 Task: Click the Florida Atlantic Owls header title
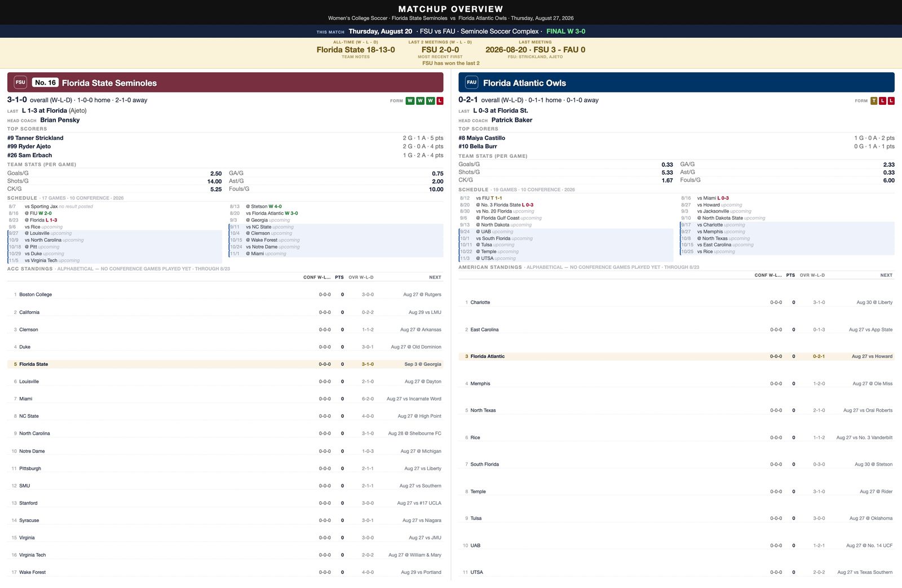[x=524, y=83]
